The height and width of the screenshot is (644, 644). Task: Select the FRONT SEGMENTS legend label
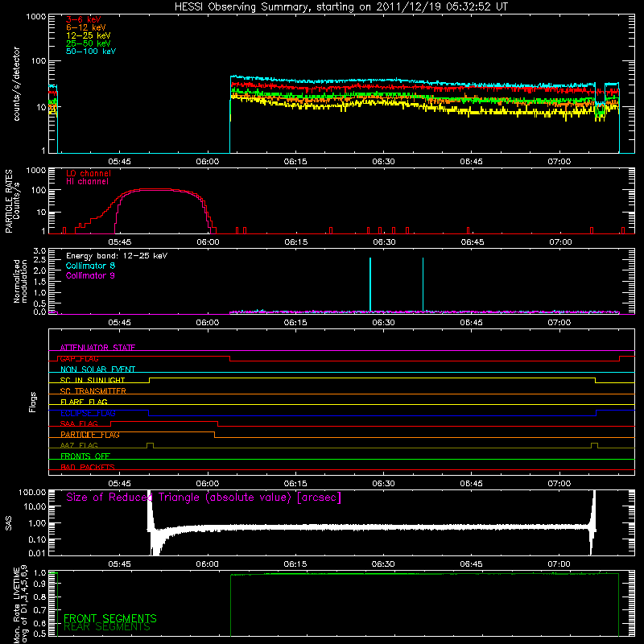pyautogui.click(x=110, y=618)
